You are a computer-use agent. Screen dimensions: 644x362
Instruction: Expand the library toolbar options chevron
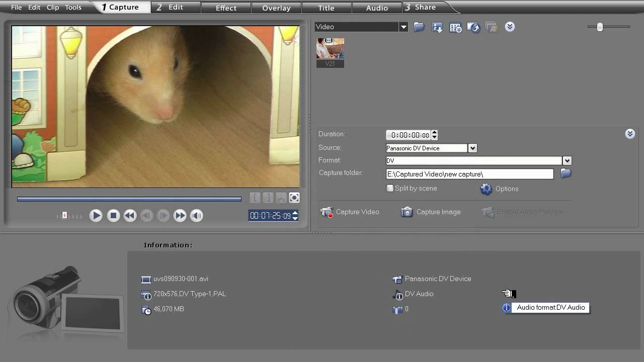510,27
